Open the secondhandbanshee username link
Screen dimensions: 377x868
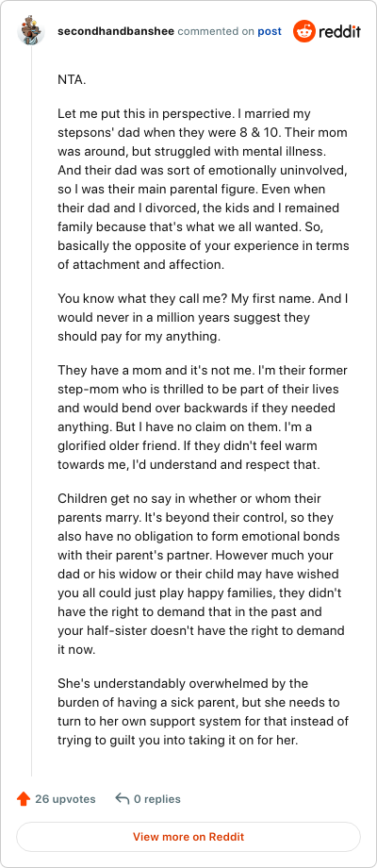coord(116,31)
